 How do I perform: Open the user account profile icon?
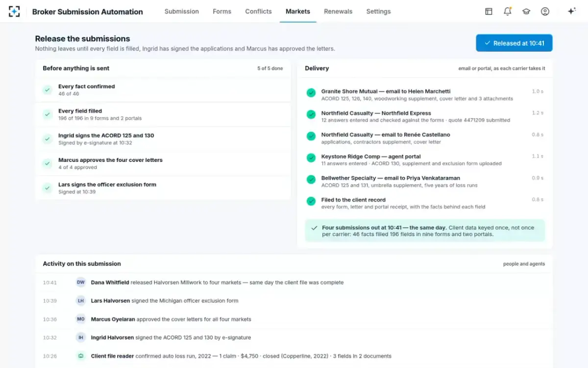pyautogui.click(x=545, y=11)
